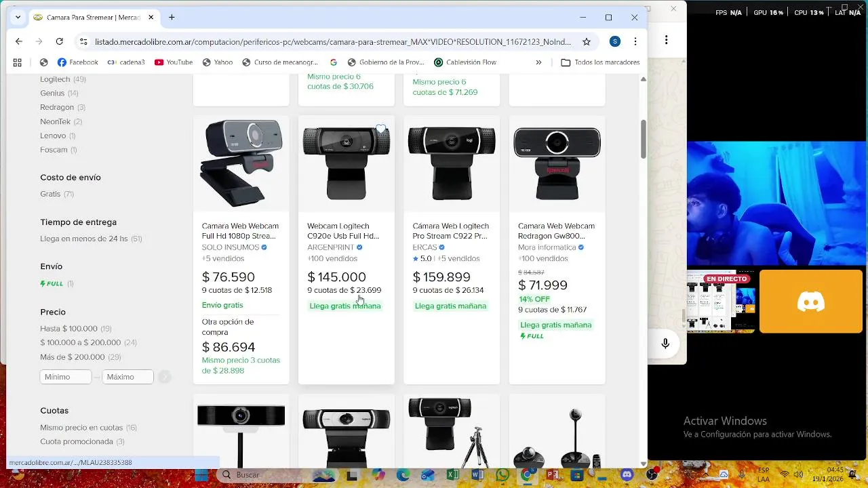Open Word from the taskbar
This screenshot has height=488, width=868.
point(477,475)
